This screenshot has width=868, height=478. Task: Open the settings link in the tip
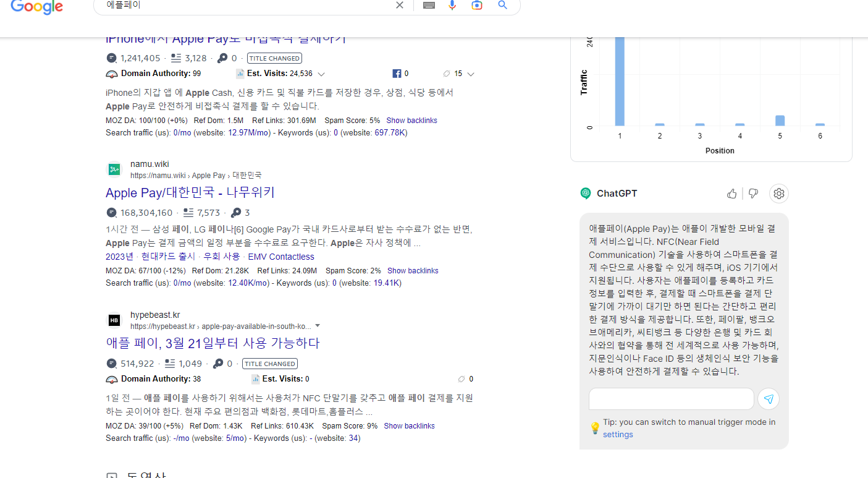pyautogui.click(x=618, y=434)
